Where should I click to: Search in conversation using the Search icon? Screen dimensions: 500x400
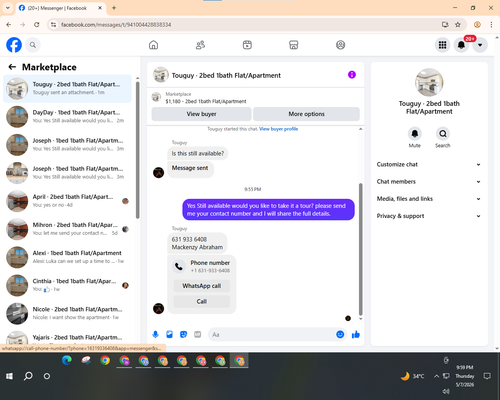click(443, 134)
